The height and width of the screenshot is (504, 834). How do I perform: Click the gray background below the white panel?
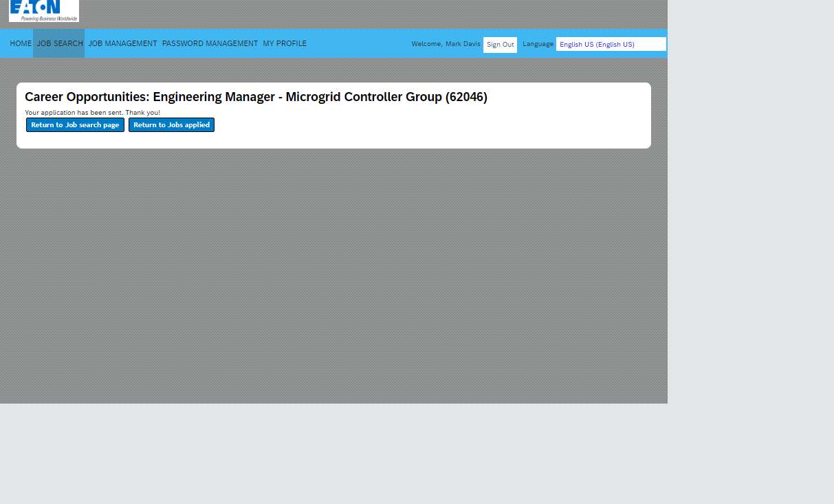[x=333, y=275]
